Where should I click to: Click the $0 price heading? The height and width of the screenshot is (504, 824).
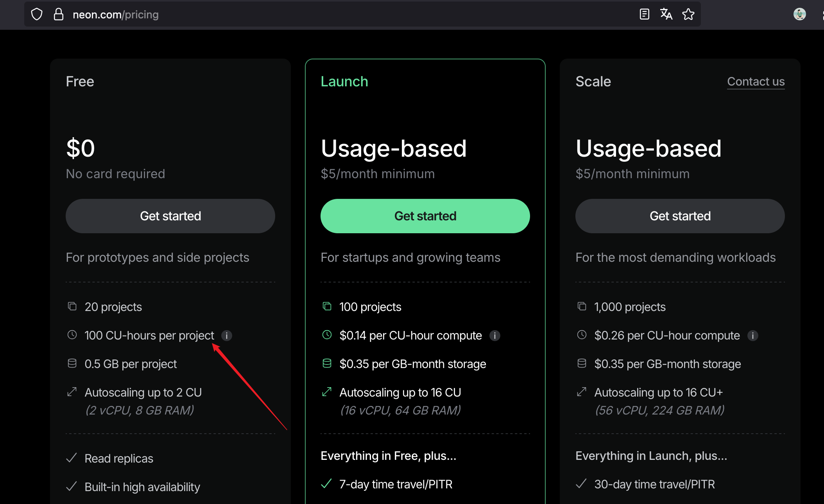[x=81, y=148]
